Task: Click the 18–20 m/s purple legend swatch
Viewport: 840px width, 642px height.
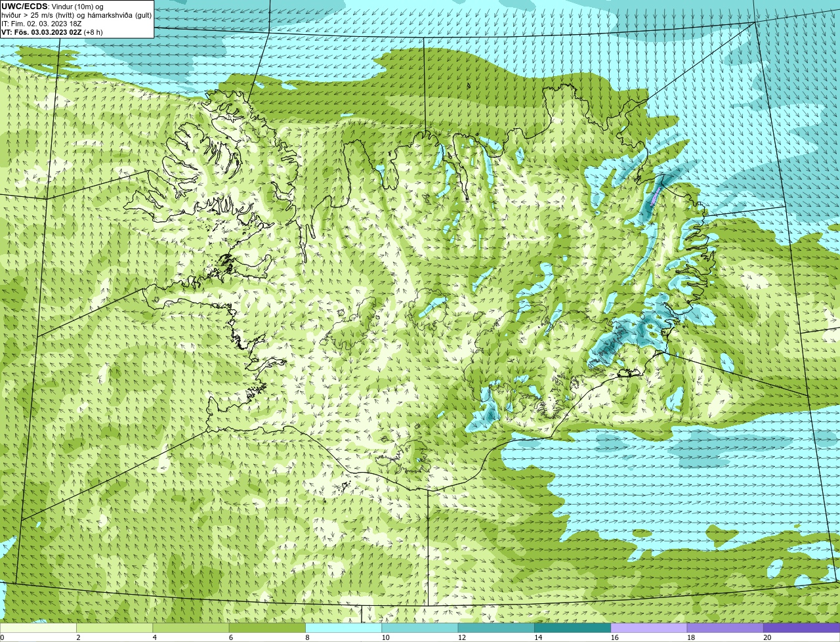Action: click(x=725, y=628)
